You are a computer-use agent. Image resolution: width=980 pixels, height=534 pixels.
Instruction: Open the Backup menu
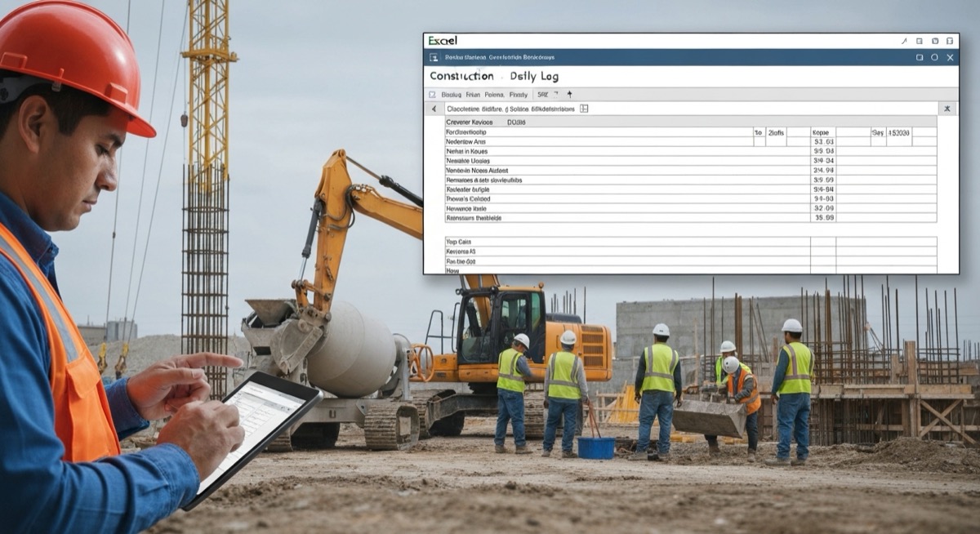pos(452,95)
